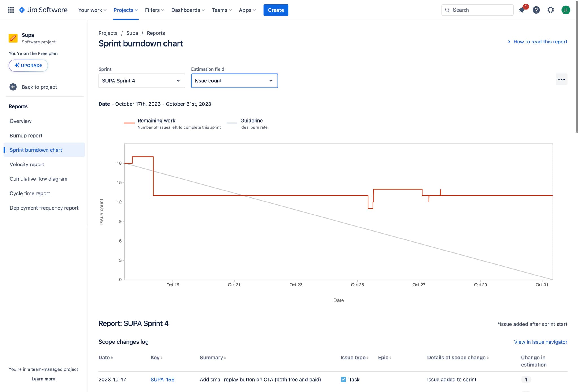Click the Back to project arrow icon
This screenshot has width=579, height=392.
[x=13, y=87]
